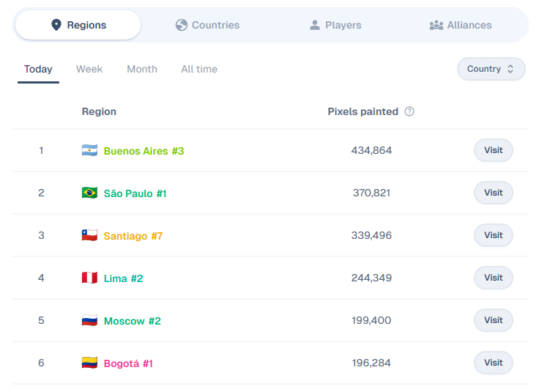Click the Peru flag next to Lima
This screenshot has height=392, width=539.
pyautogui.click(x=89, y=278)
